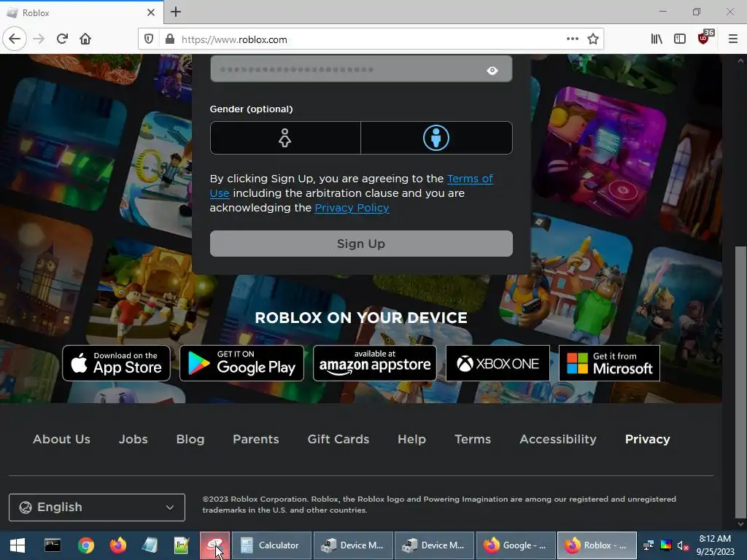This screenshot has height=560, width=747.
Task: Click the password input field
Action: click(x=361, y=69)
